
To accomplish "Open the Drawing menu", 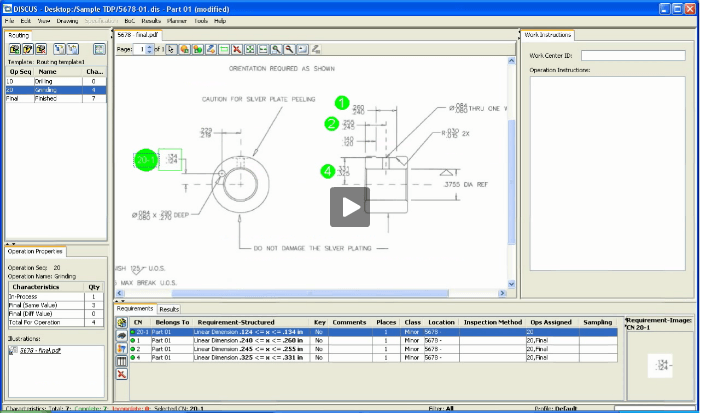I will (x=67, y=20).
